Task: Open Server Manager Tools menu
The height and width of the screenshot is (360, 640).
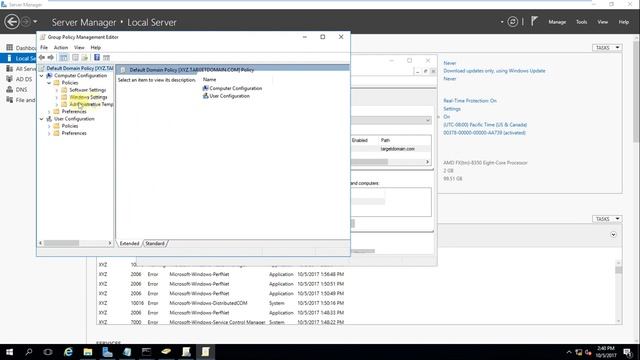Action: click(x=582, y=22)
